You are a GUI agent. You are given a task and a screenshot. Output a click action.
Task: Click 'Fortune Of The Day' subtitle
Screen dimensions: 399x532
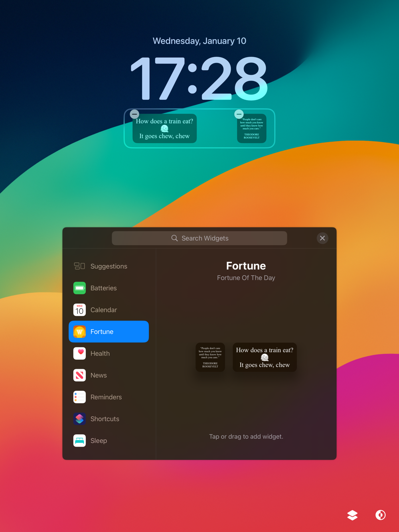click(246, 278)
